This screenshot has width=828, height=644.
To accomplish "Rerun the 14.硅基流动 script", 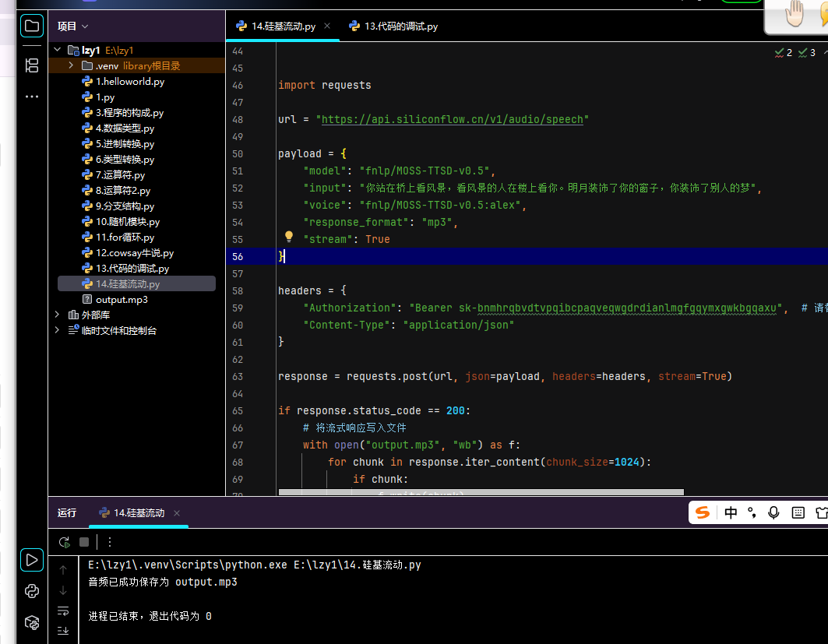I will pos(65,542).
